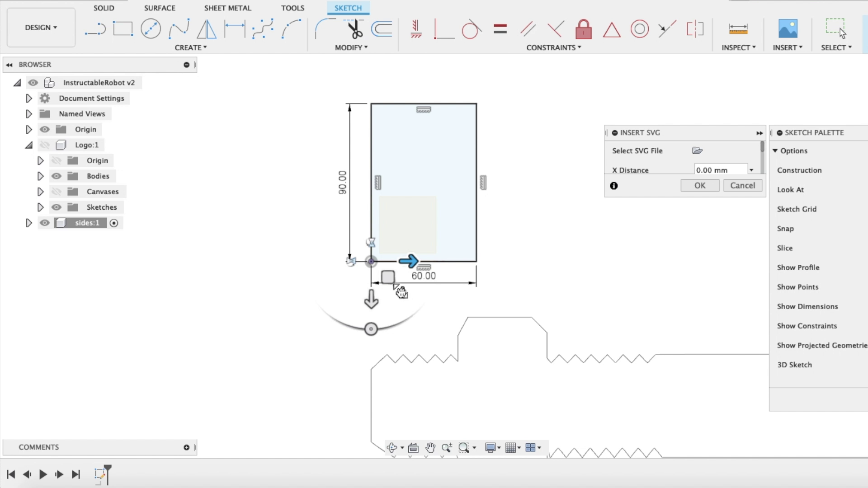This screenshot has width=868, height=488.
Task: Toggle Sketches folder visibility
Action: [56, 207]
